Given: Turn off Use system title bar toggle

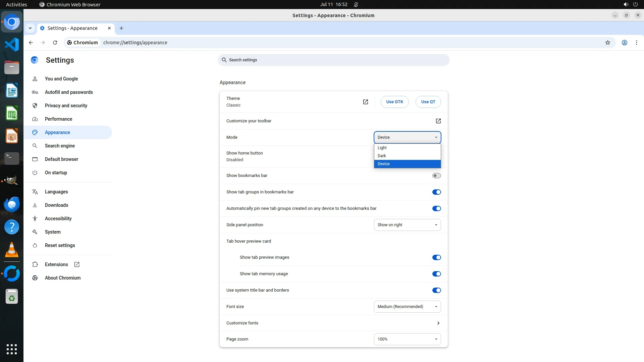Looking at the screenshot, I should (436, 290).
